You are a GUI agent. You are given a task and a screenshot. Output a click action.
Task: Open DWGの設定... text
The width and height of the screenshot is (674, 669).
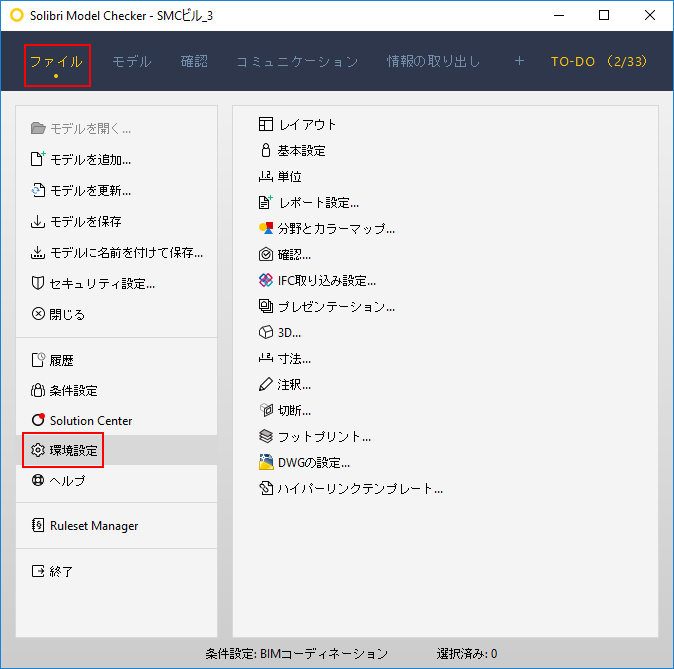click(x=314, y=463)
